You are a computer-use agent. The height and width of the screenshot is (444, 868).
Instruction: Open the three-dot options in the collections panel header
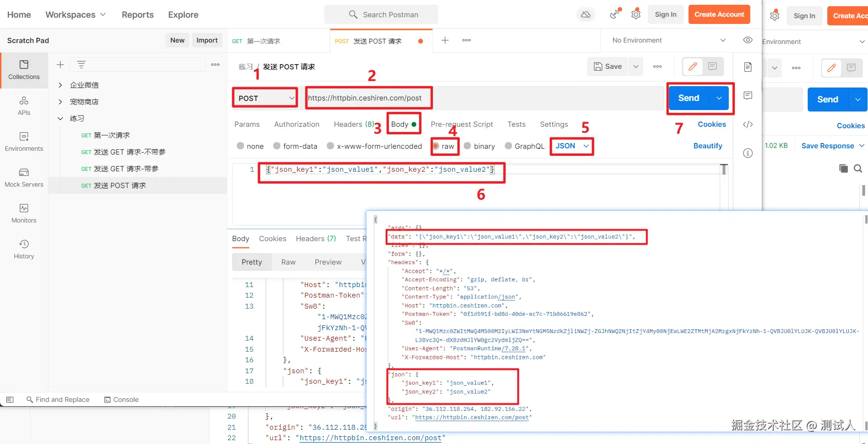215,65
